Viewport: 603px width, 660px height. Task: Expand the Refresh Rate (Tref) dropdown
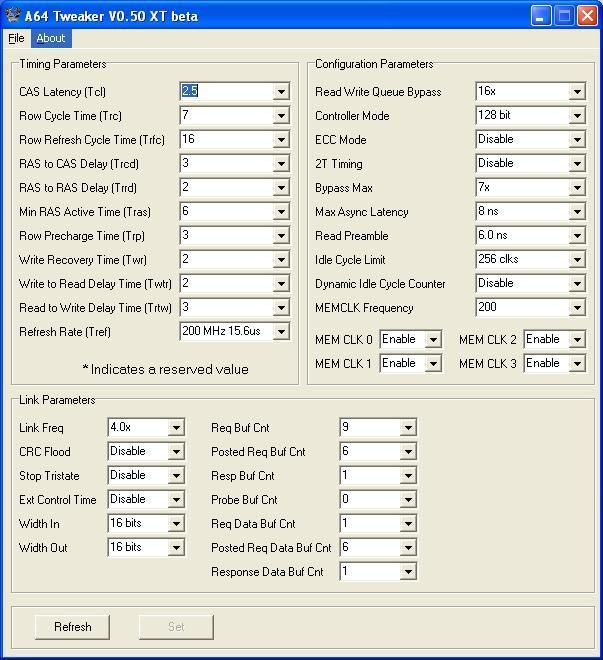(281, 332)
